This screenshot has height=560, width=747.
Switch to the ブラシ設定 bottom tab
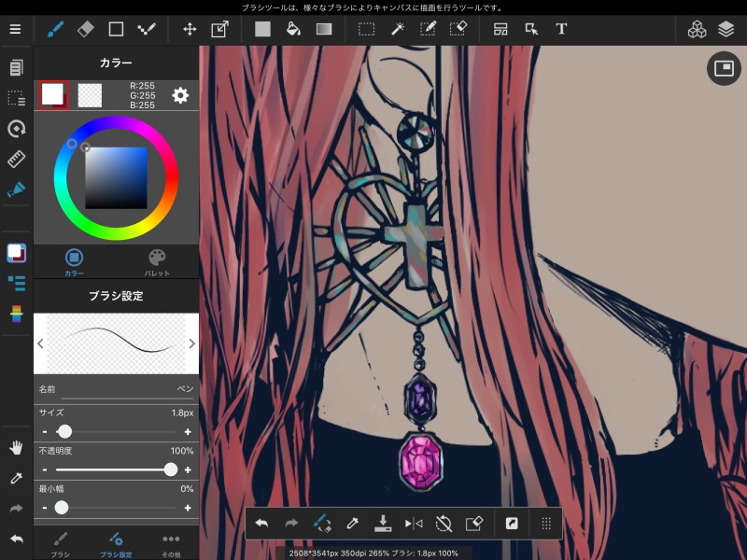tap(116, 544)
